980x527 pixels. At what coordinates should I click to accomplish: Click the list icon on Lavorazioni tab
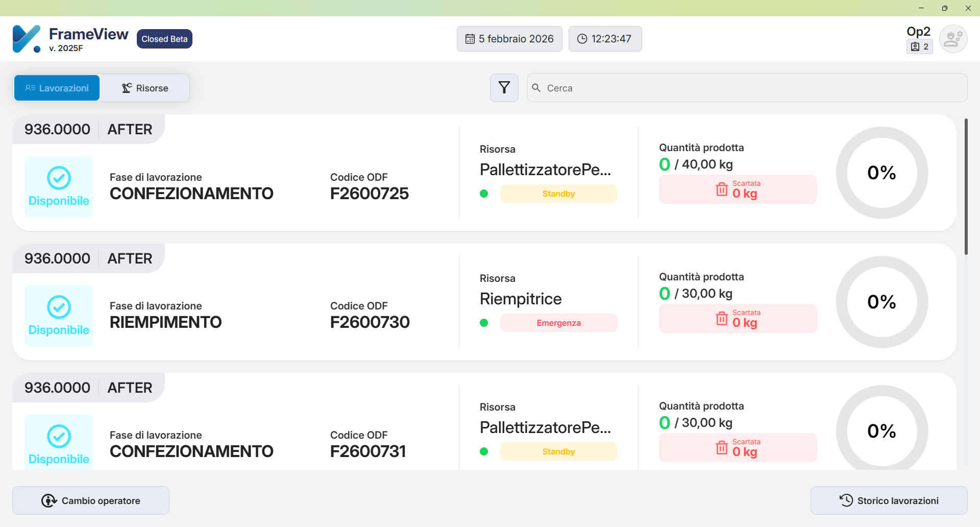click(x=30, y=88)
